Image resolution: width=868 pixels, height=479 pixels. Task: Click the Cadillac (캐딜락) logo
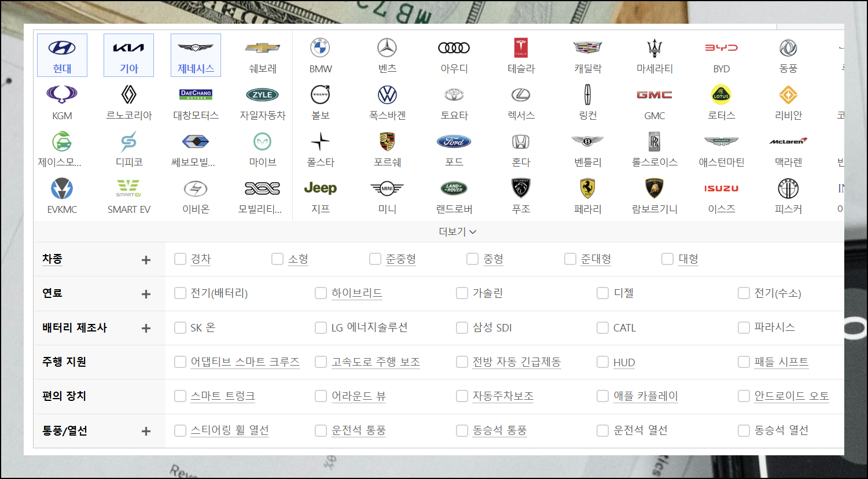(588, 48)
